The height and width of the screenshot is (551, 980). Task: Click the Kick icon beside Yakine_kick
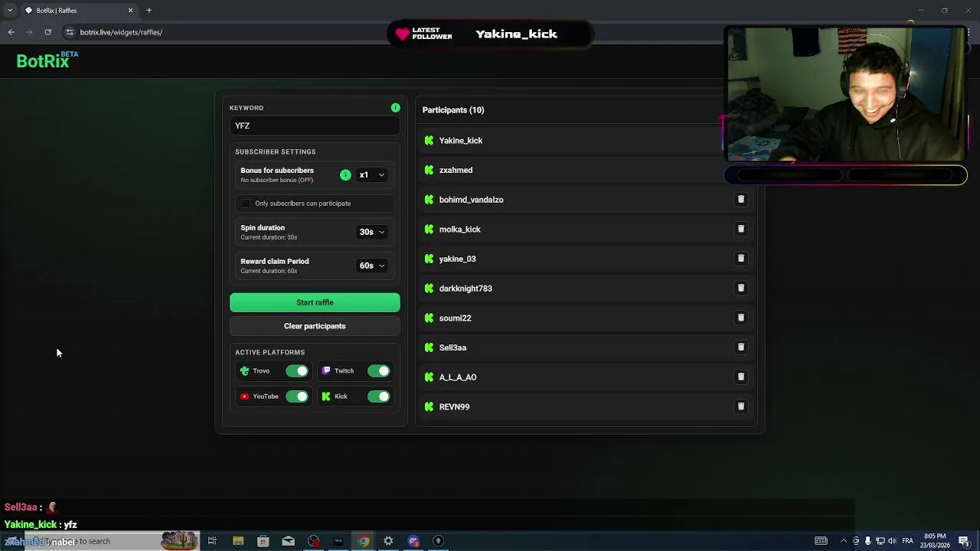pyautogui.click(x=429, y=141)
